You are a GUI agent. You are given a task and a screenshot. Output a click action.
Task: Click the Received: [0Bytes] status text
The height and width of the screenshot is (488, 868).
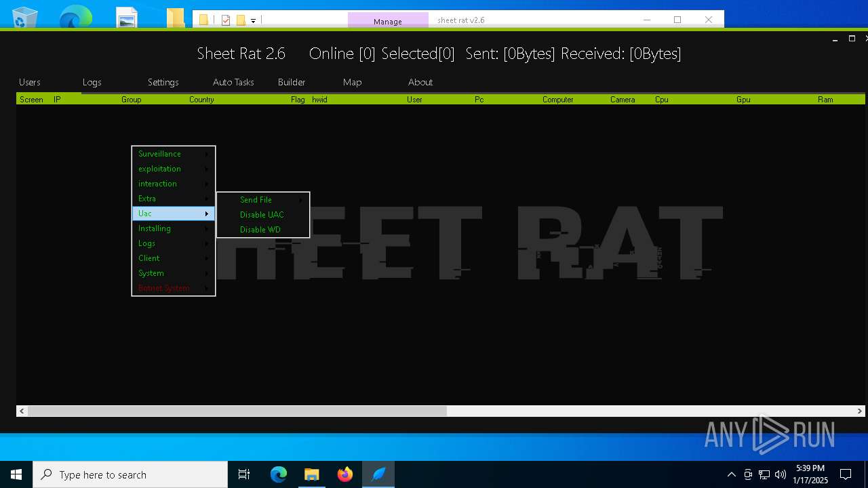point(620,54)
